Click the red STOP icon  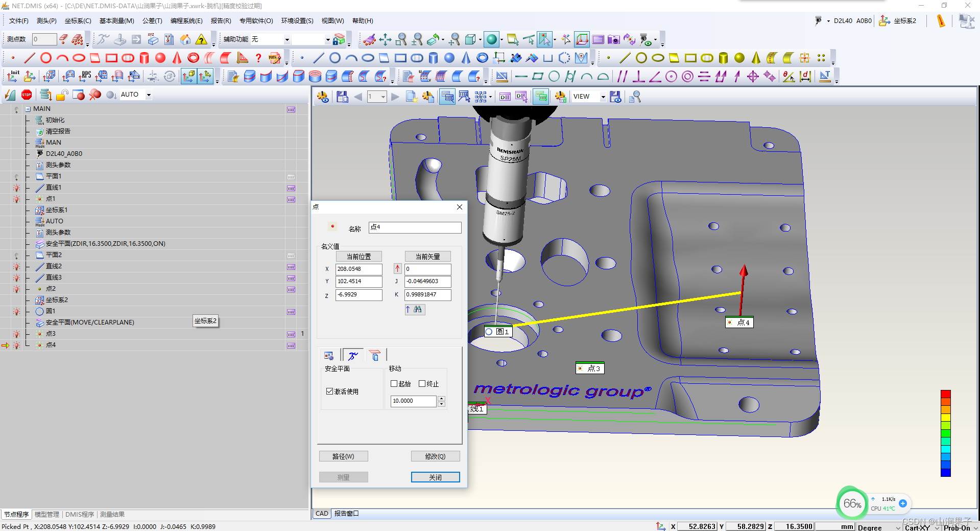(x=27, y=95)
